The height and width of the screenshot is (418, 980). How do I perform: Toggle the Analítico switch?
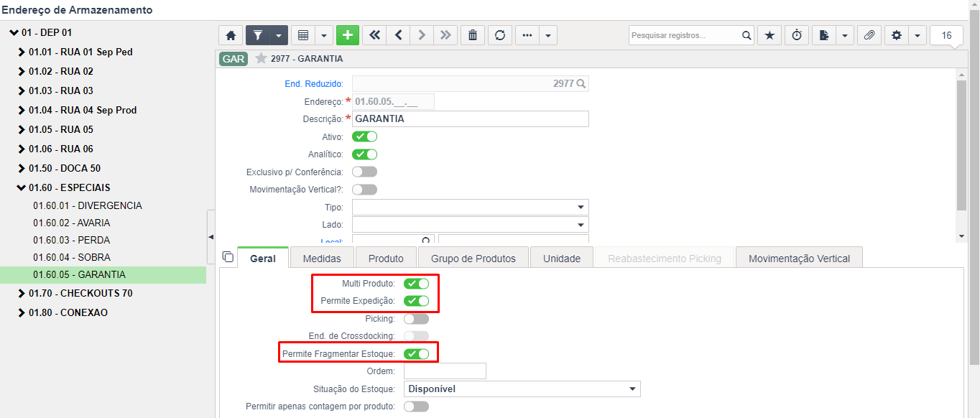click(x=364, y=154)
